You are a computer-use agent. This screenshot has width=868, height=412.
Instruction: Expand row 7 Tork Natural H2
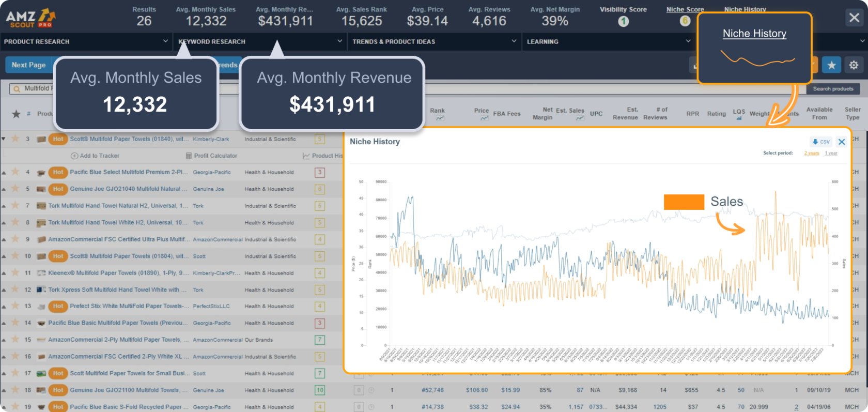pyautogui.click(x=4, y=206)
